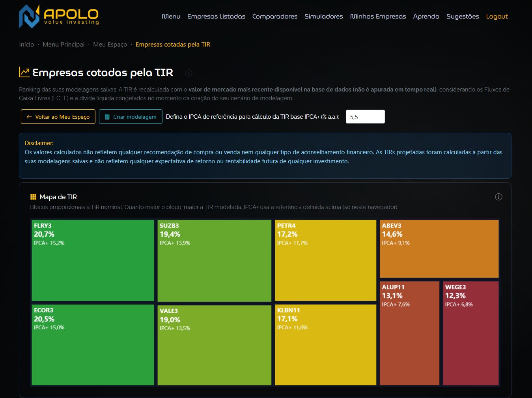Image resolution: width=532 pixels, height=398 pixels.
Task: Click the 17,2% value in PETR4
Action: coord(287,234)
